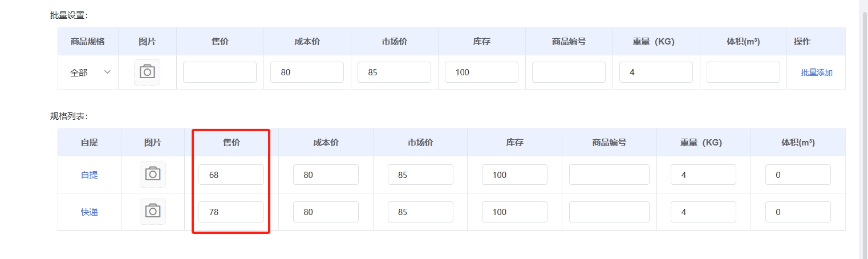Open the 全部 specification dropdown

[90, 72]
